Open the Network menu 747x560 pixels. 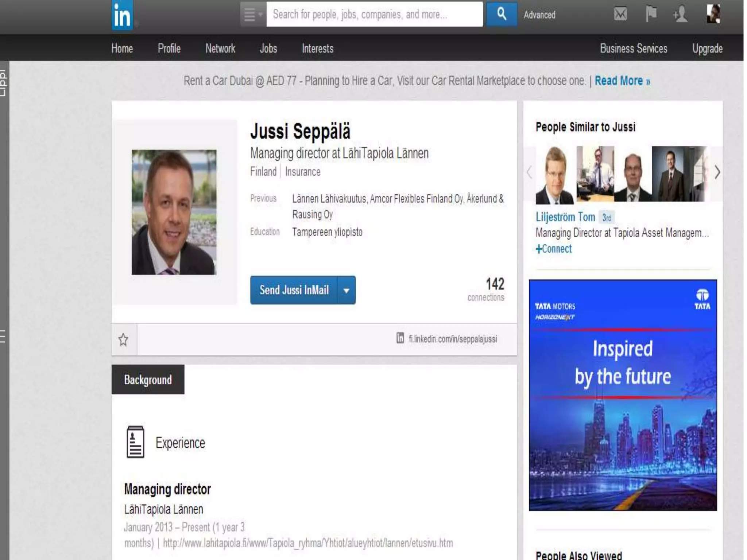coord(220,48)
